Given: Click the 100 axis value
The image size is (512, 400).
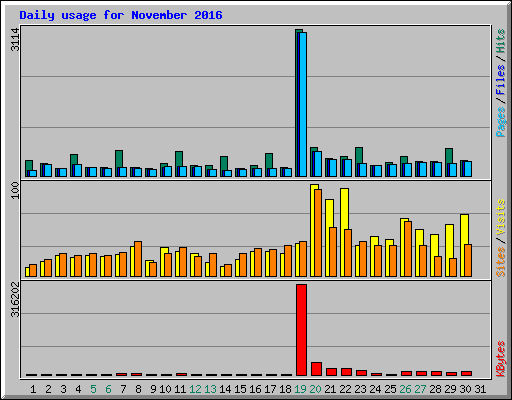Looking at the screenshot, I should click(x=15, y=190).
